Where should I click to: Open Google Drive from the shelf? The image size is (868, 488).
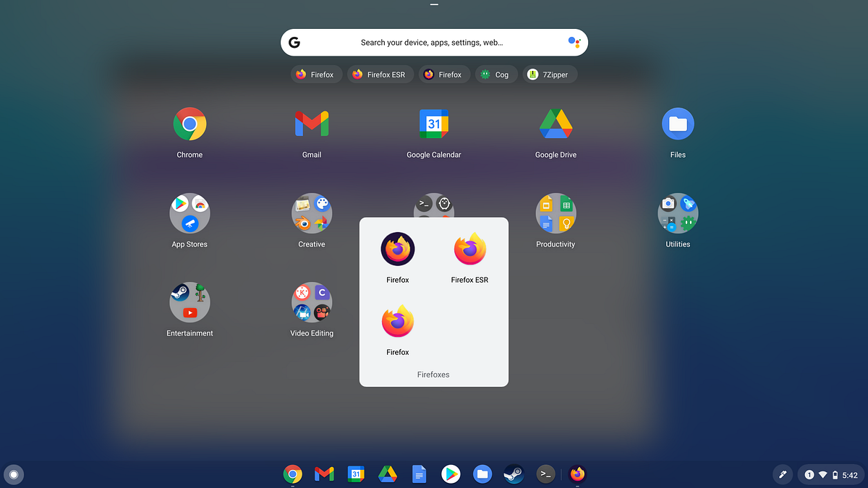388,474
